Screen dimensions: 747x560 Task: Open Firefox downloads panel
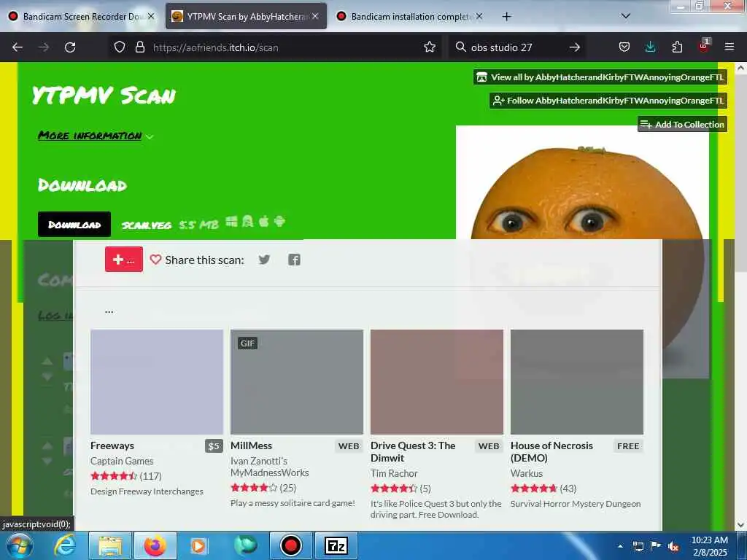pos(650,47)
